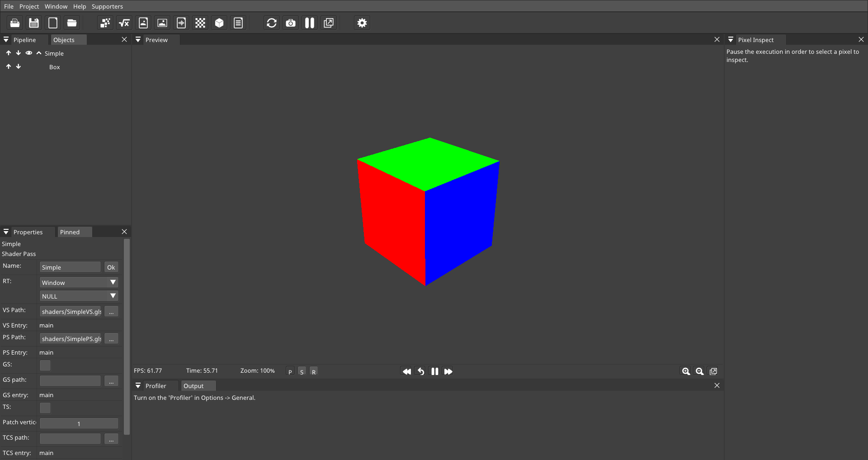
Task: Collapse the Simple pipeline item
Action: pos(38,53)
